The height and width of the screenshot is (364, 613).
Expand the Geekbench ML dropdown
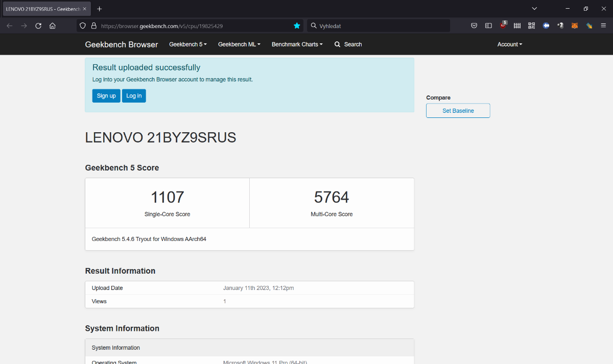[x=239, y=44]
